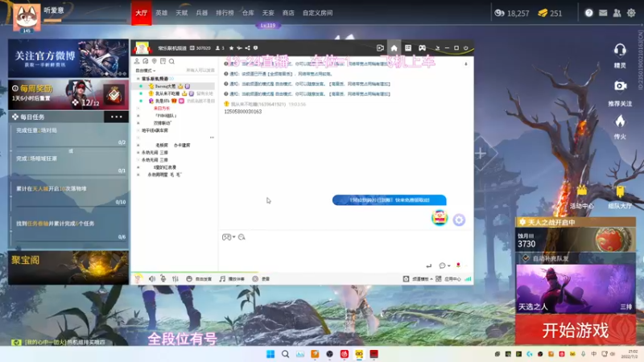This screenshot has height=362, width=644.
Task: Click the enter/send arrow icon in chat input
Action: pyautogui.click(x=429, y=266)
